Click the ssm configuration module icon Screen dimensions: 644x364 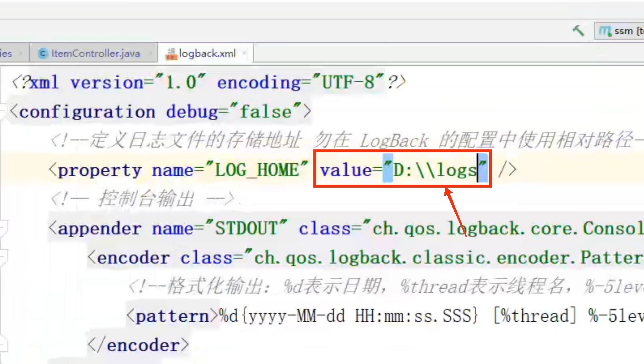point(605,31)
